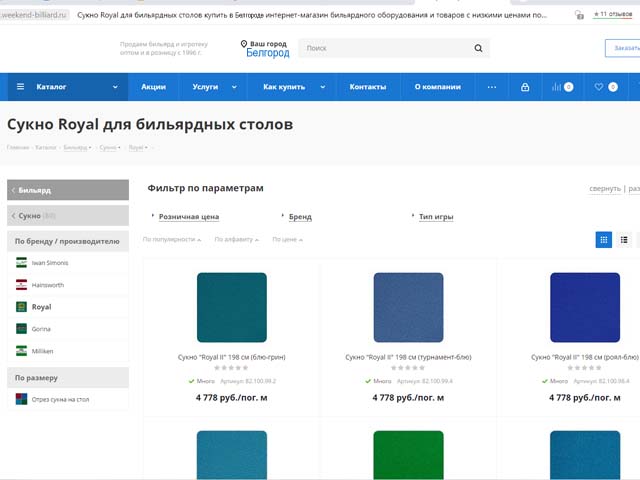Click the Milliken brand logo icon
Viewport: 640px width, 480px height.
pos(21,351)
